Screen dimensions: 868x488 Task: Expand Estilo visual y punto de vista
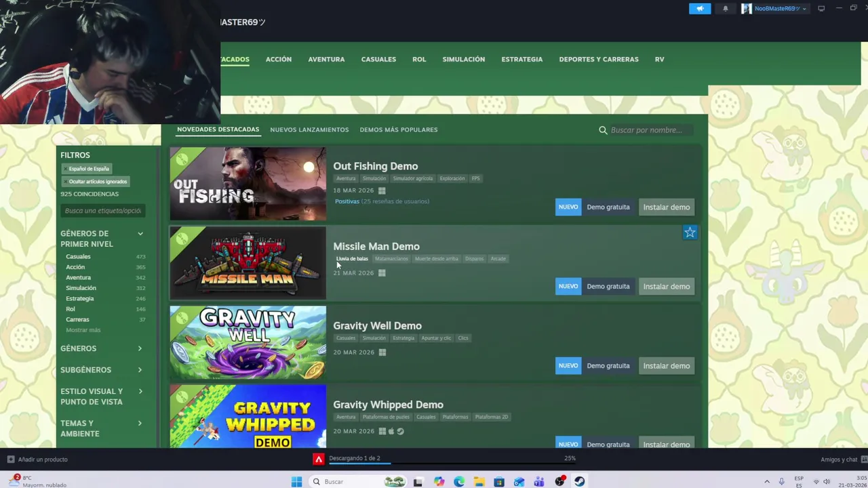[x=102, y=396]
